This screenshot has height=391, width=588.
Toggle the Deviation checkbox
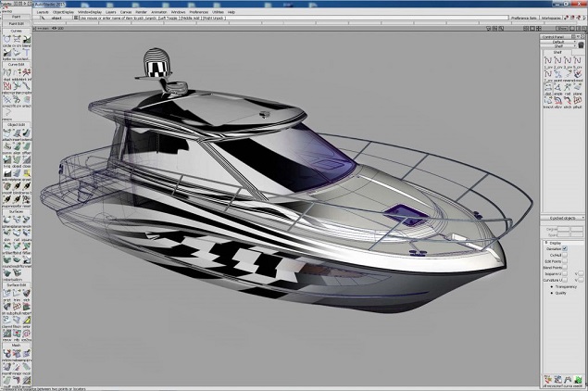tap(565, 249)
